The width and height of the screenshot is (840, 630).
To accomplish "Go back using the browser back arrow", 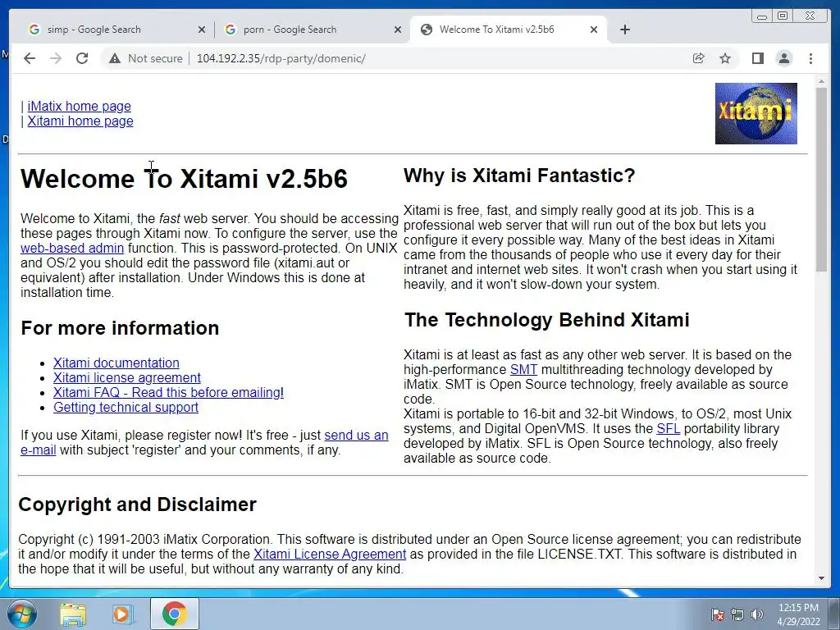I will pos(30,58).
